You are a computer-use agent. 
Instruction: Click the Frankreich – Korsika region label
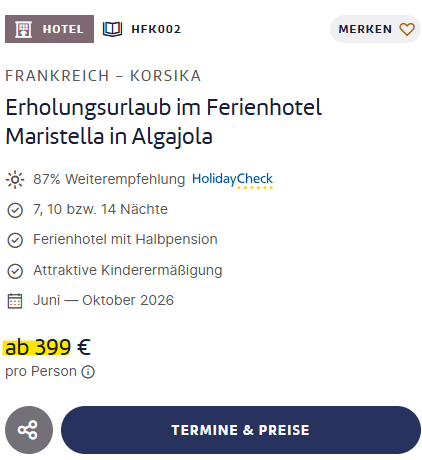[x=103, y=76]
